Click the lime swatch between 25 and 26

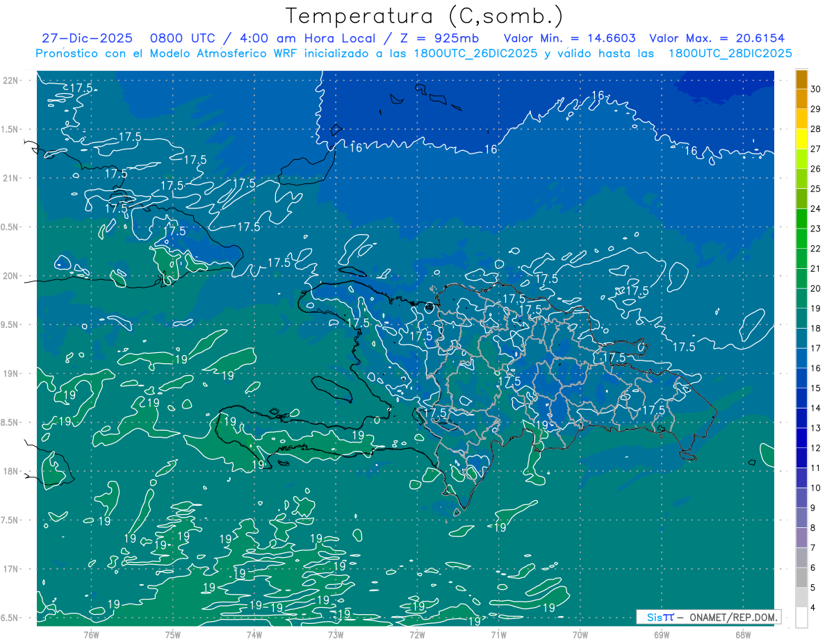click(x=801, y=179)
